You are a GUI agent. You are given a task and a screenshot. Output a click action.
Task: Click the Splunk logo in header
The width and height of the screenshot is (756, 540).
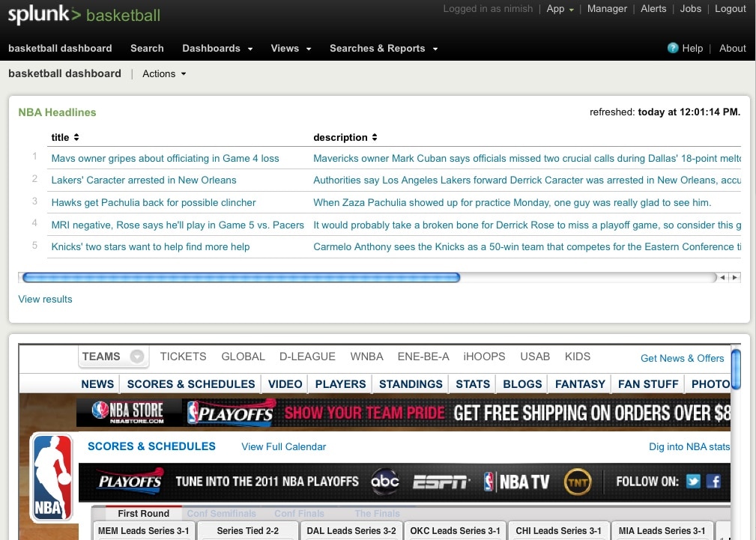click(43, 14)
